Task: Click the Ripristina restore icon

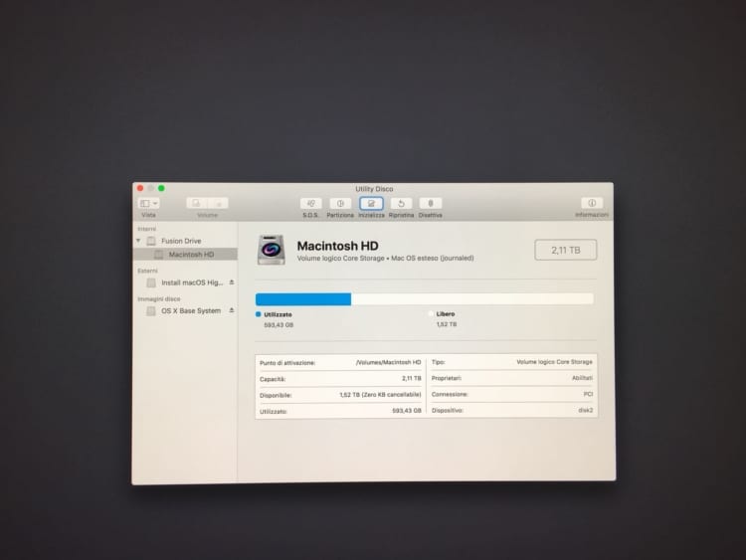Action: 401,203
